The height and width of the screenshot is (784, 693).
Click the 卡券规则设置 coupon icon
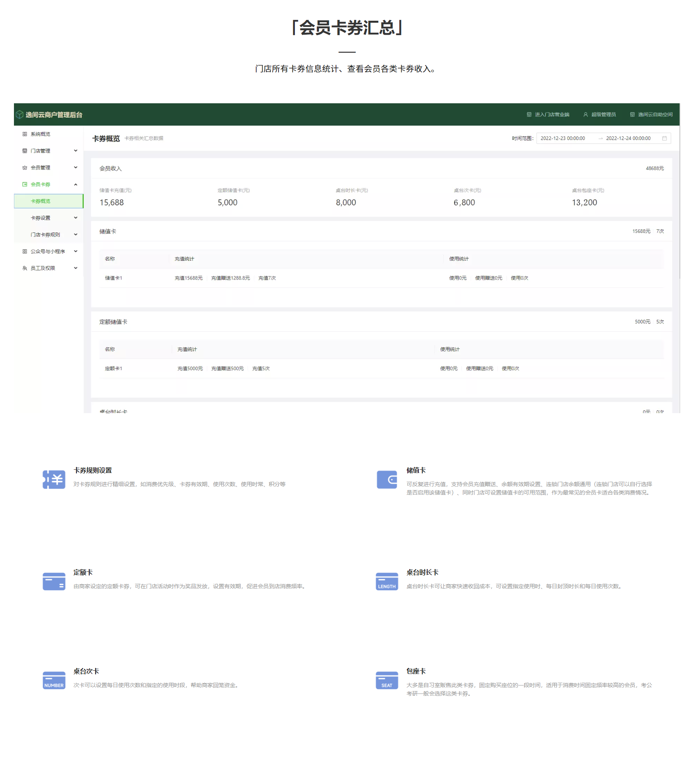coord(54,479)
